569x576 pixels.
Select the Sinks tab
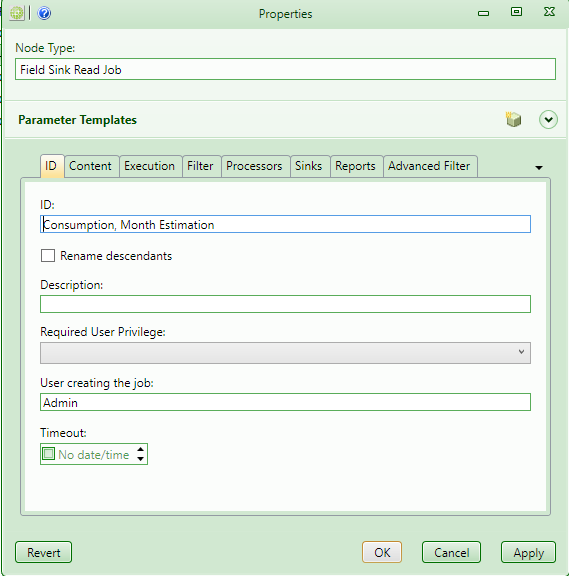point(309,166)
